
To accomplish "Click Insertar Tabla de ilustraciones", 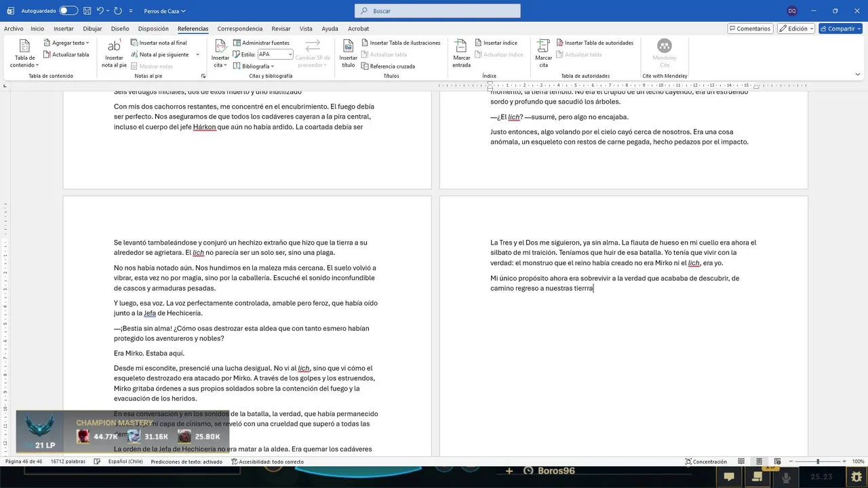I will click(x=401, y=43).
